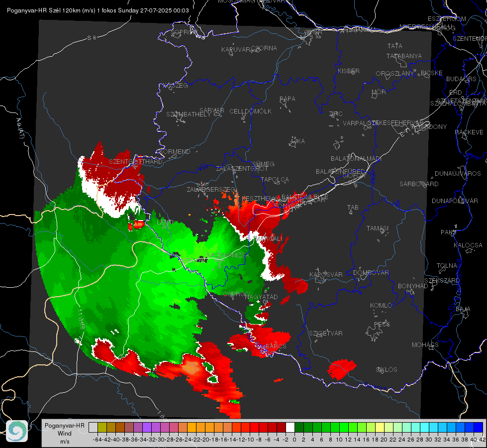Click the NAGYKANIZSA label

[x=228, y=255]
